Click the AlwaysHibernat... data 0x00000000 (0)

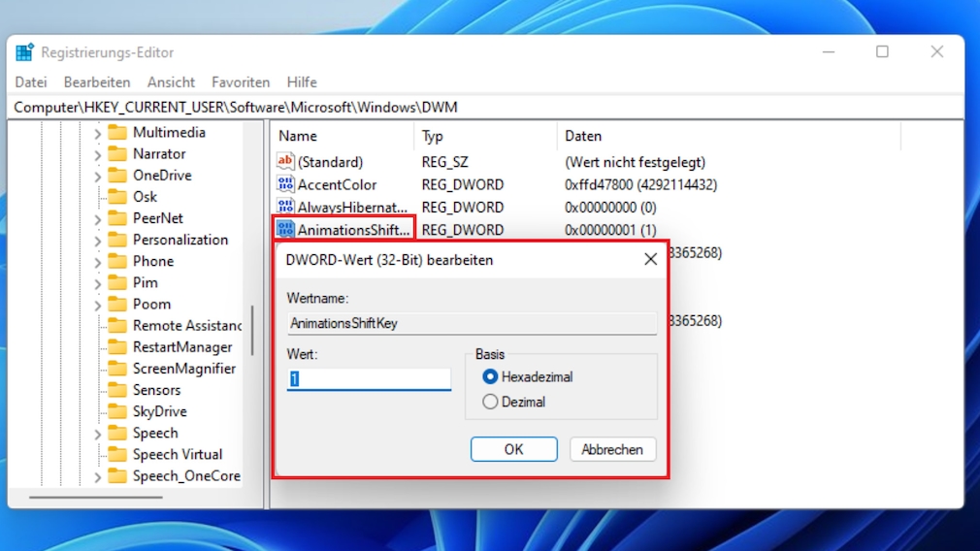tap(610, 207)
